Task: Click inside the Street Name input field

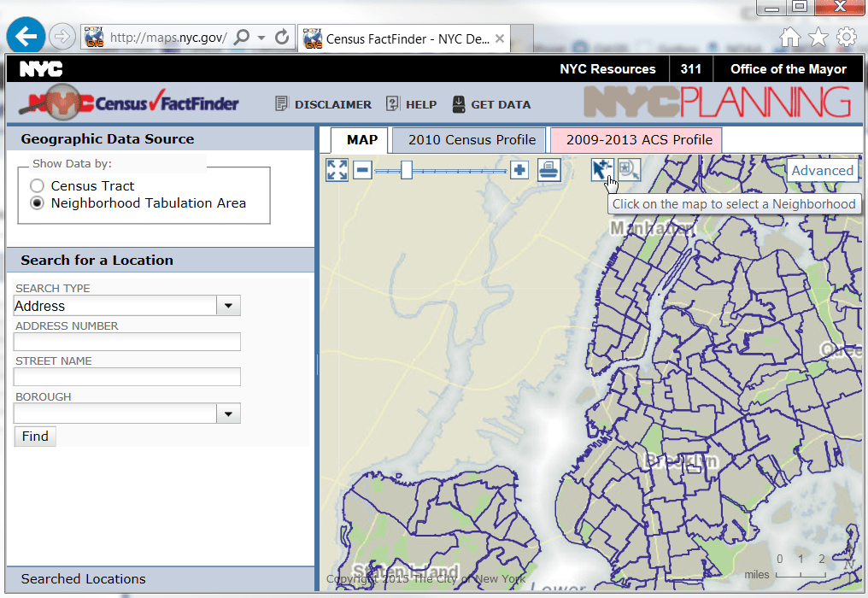Action: 126,376
